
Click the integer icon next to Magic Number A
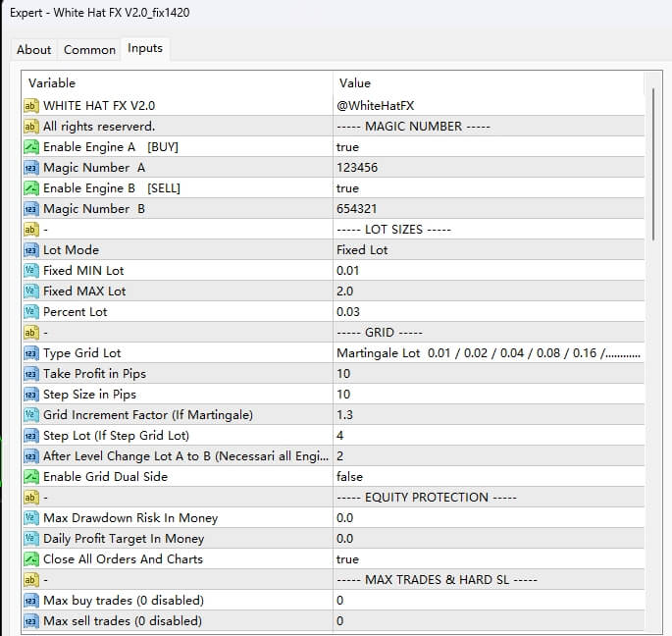30,168
